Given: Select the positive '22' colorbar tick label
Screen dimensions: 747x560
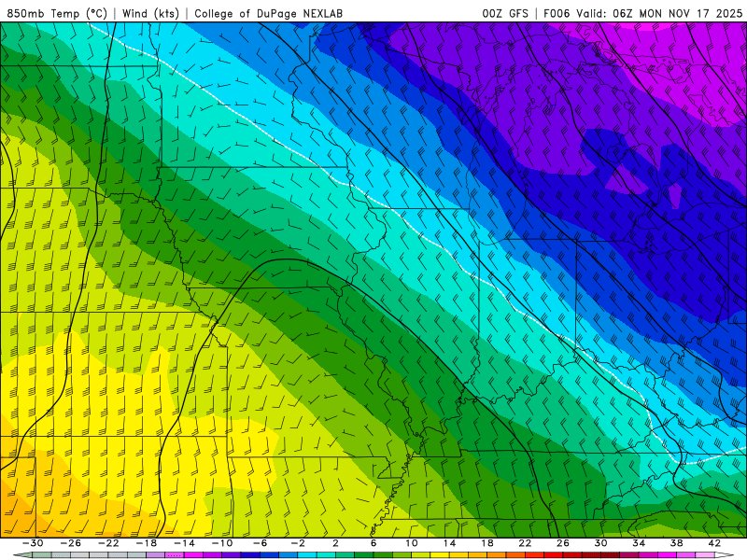Looking at the screenshot, I should click(525, 543).
